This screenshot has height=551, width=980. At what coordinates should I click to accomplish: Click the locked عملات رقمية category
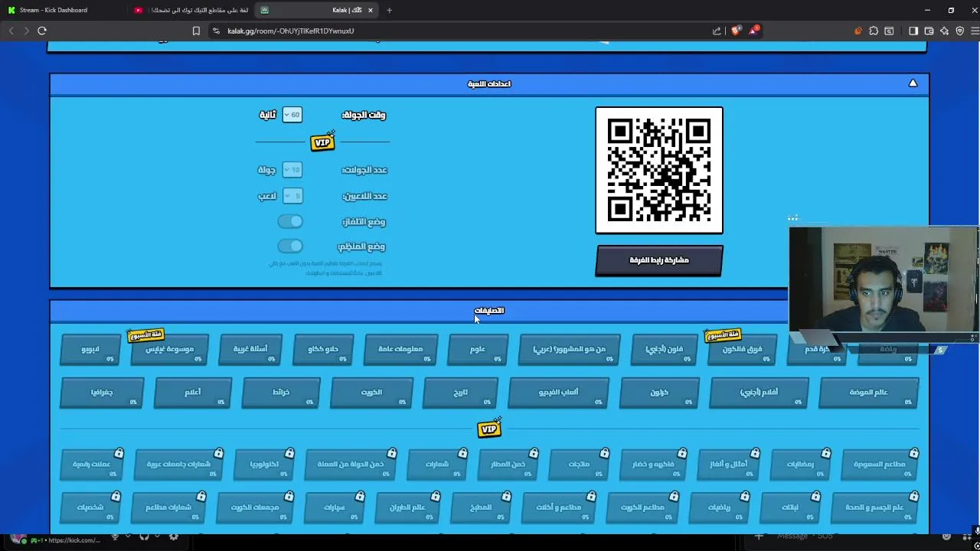[x=91, y=465]
